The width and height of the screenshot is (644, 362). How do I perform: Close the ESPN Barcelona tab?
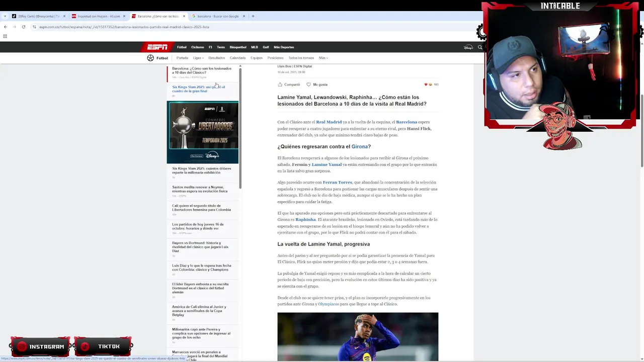(x=184, y=16)
